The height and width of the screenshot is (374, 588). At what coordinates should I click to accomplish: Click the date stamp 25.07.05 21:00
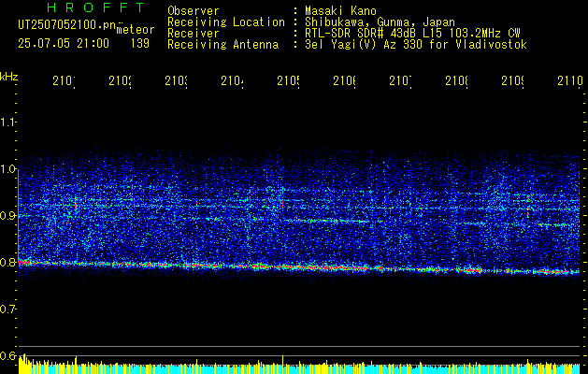pyautogui.click(x=64, y=44)
